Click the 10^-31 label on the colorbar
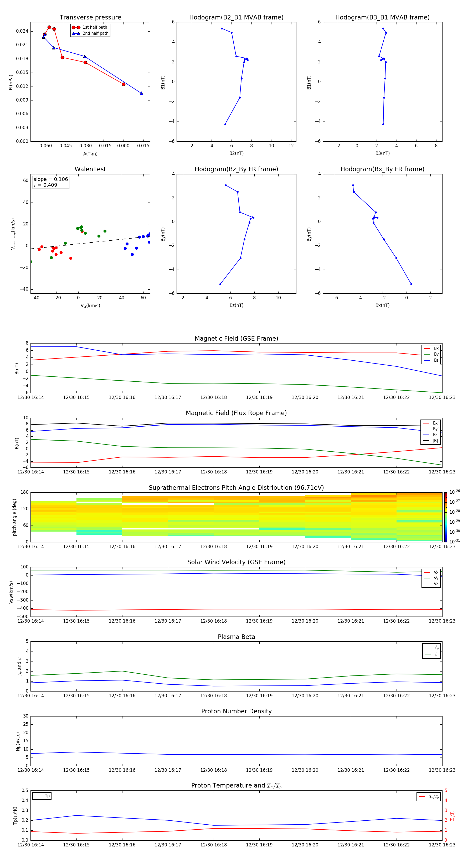Viewport: 473px width, 868px height. [x=455, y=542]
